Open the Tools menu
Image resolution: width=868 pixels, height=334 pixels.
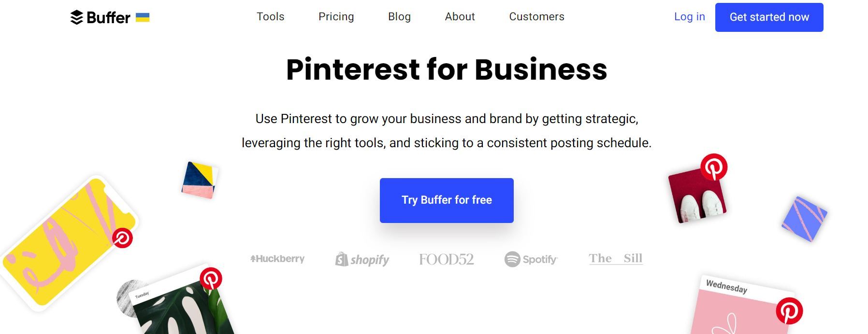[271, 16]
